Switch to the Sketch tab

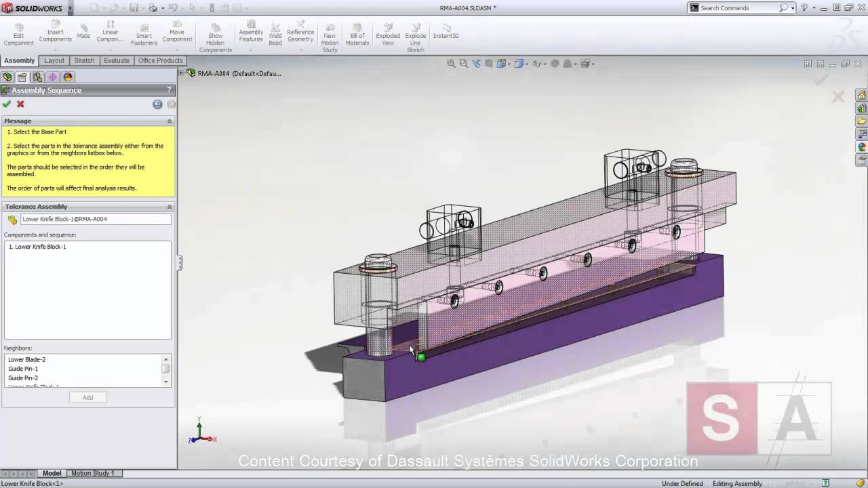click(84, 60)
